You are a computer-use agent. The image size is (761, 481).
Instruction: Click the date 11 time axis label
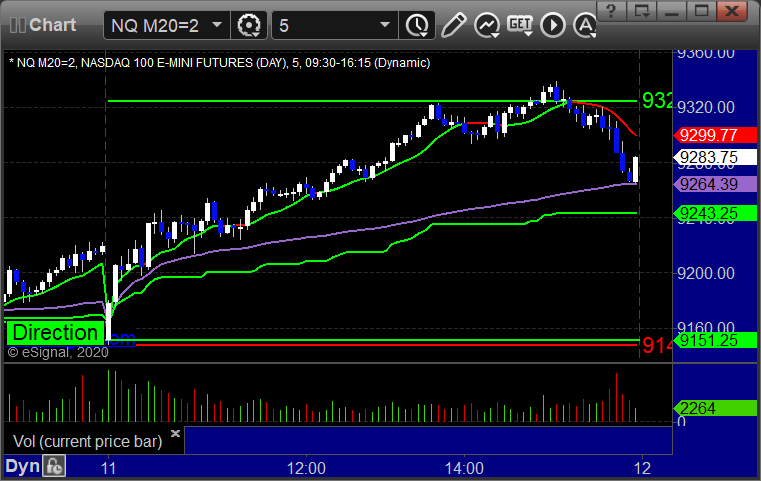(108, 468)
